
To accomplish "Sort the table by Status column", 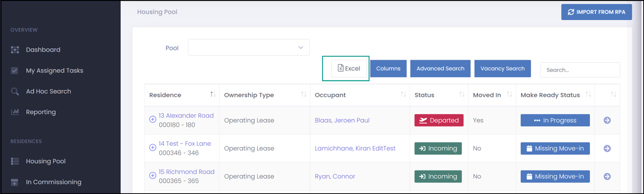I will (x=462, y=95).
